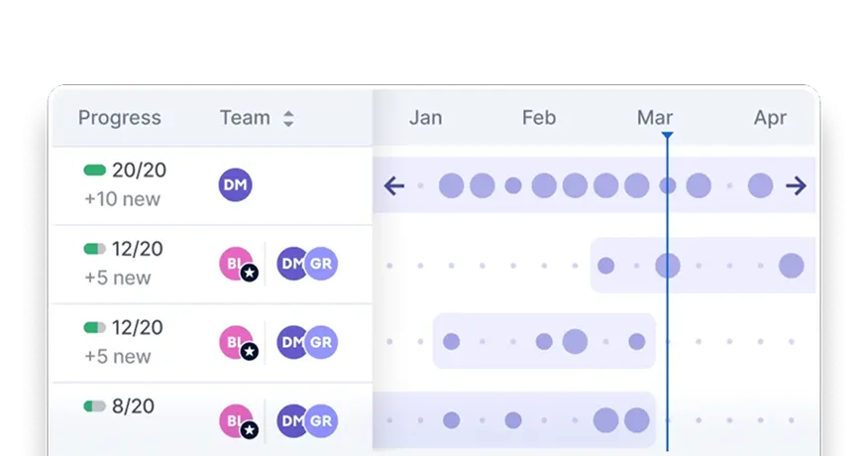Click the right arrow in the first timeline row
This screenshot has height=456, width=868.
point(796,185)
